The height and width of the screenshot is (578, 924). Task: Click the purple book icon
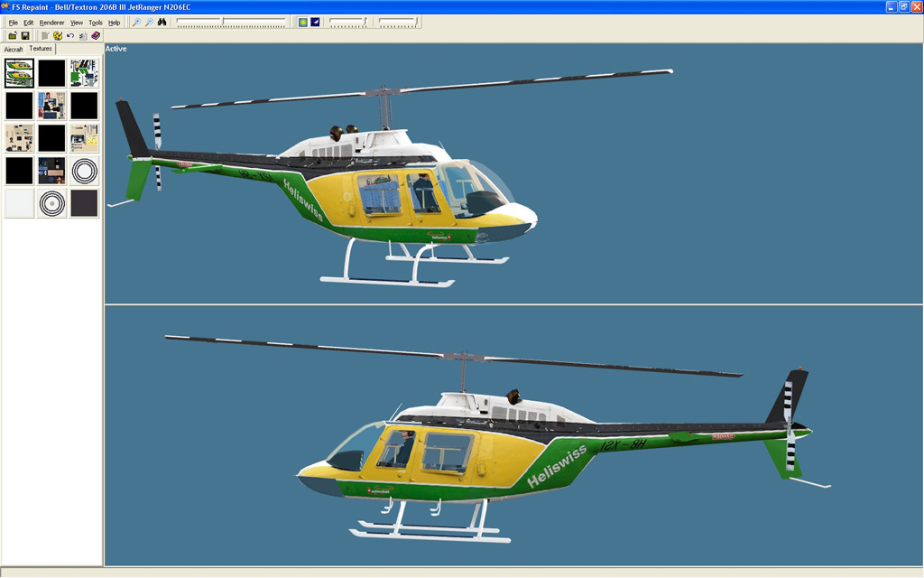[96, 36]
